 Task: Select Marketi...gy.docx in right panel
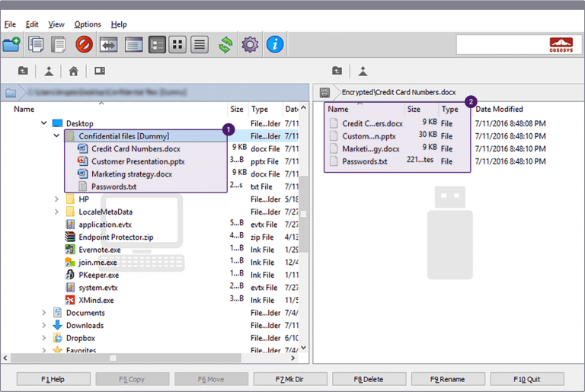(371, 149)
